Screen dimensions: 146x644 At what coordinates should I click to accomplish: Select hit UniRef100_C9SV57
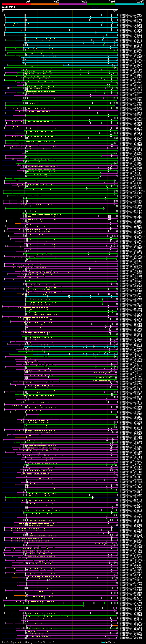(131, 98)
